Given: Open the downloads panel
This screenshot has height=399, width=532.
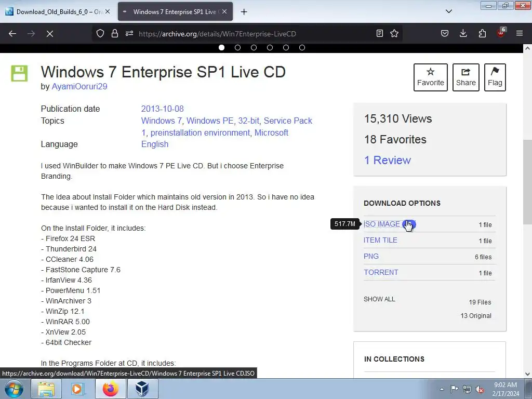Looking at the screenshot, I should (x=463, y=34).
